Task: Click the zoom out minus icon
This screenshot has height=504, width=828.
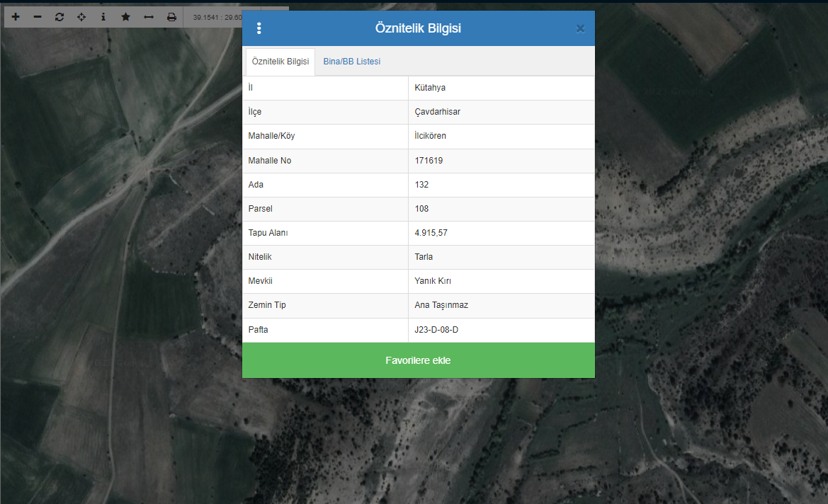Action: click(38, 17)
